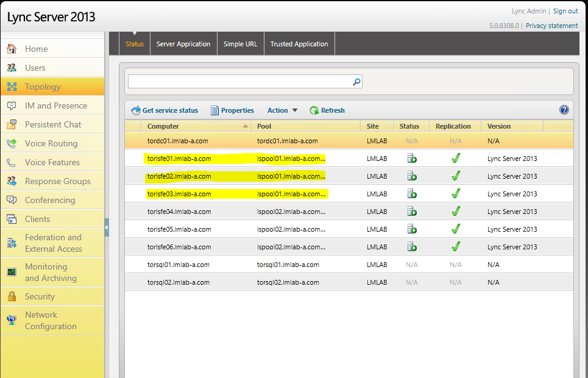Click the Get service status icon
Screen dimensions: 588x378
(135, 110)
